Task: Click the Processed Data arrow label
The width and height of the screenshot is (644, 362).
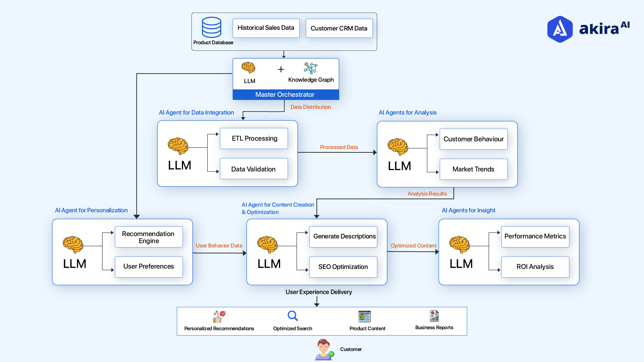Action: (x=339, y=147)
